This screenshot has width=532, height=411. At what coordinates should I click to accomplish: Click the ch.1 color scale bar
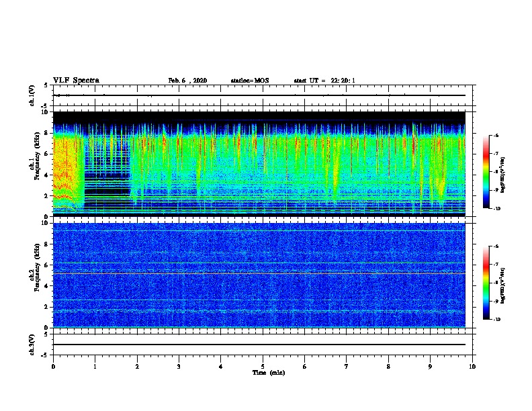486,172
